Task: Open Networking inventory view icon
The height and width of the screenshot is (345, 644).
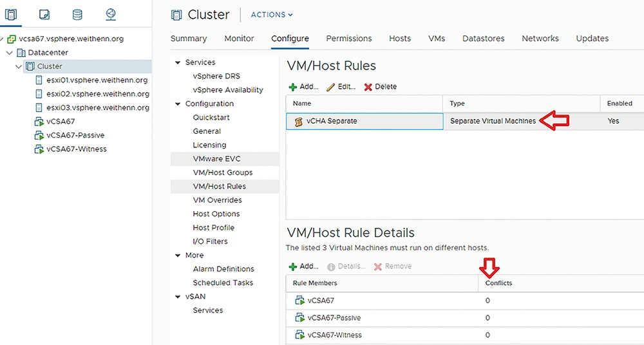Action: 111,15
